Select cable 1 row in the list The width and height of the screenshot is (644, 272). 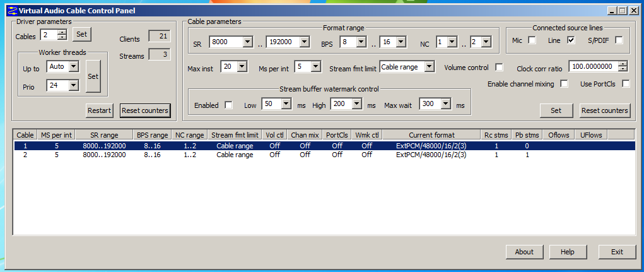(324, 145)
